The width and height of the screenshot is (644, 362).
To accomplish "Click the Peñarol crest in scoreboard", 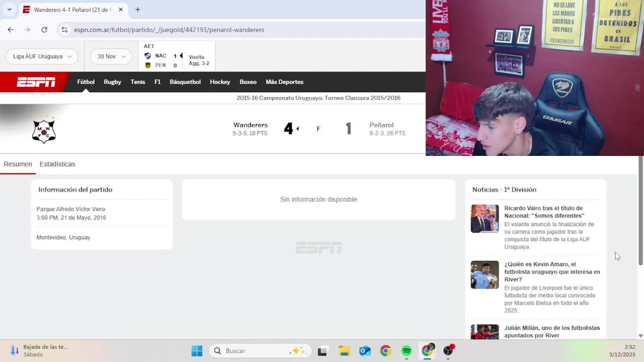I will [x=147, y=65].
